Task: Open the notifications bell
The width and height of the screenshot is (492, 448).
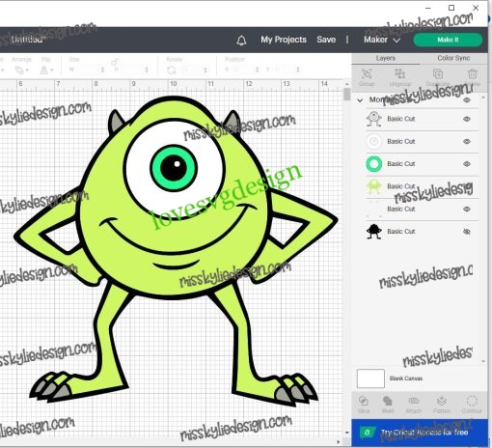Action: click(241, 41)
